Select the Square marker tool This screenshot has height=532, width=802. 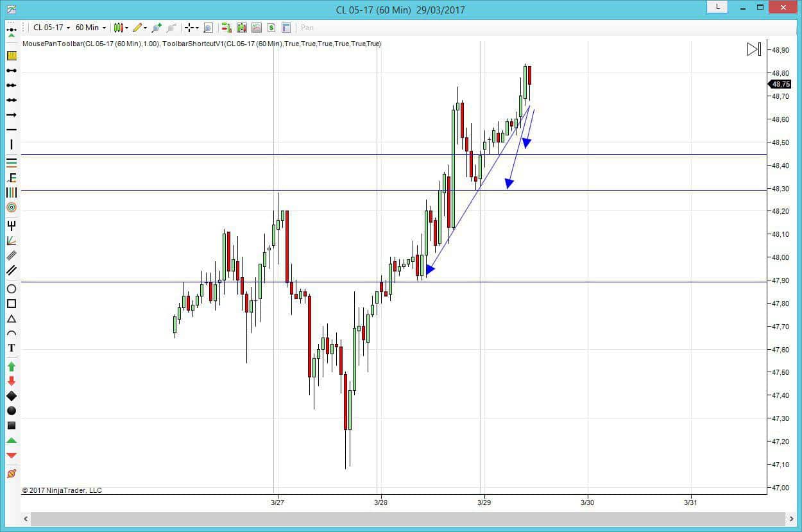12,425
